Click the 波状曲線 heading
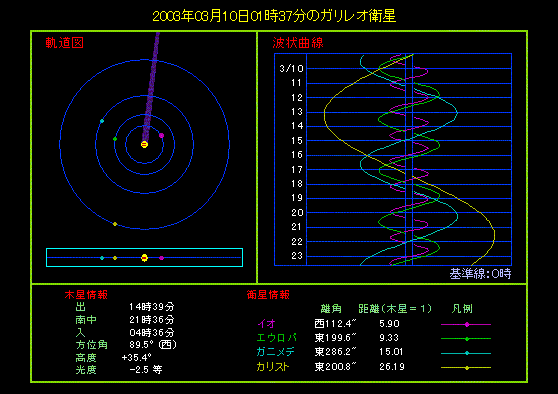Screen dimensions: 558x394 298,43
